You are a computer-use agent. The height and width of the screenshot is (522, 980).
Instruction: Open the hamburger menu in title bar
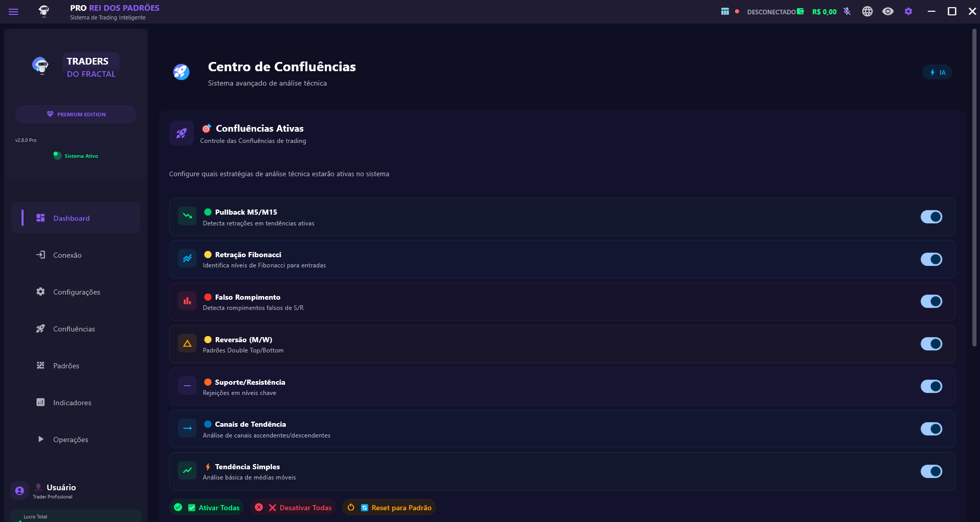coord(13,12)
